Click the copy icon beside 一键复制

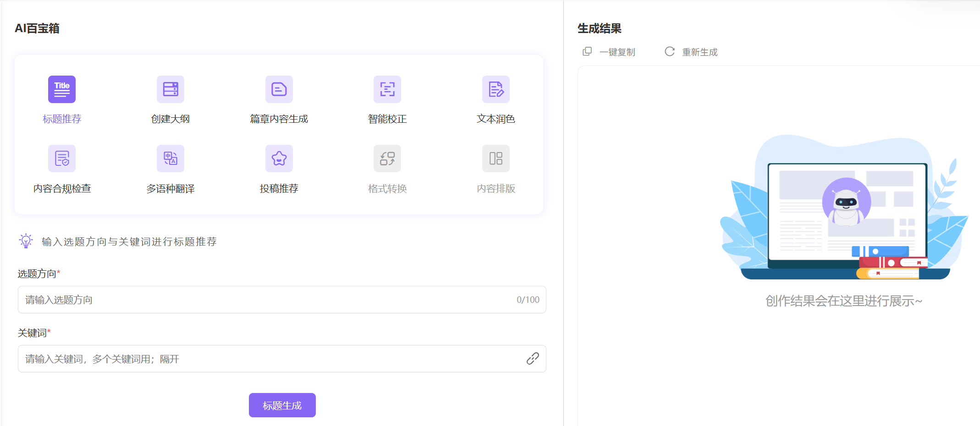click(x=587, y=51)
